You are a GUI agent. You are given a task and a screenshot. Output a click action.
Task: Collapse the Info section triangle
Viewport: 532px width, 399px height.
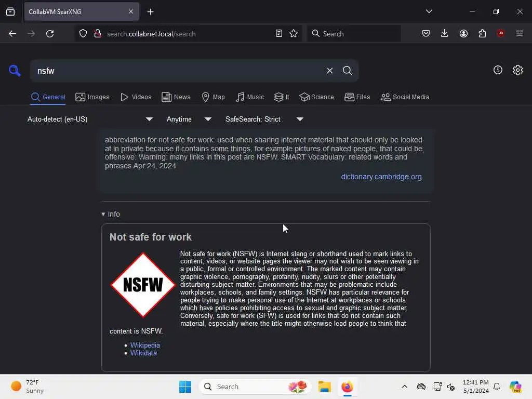(x=103, y=214)
